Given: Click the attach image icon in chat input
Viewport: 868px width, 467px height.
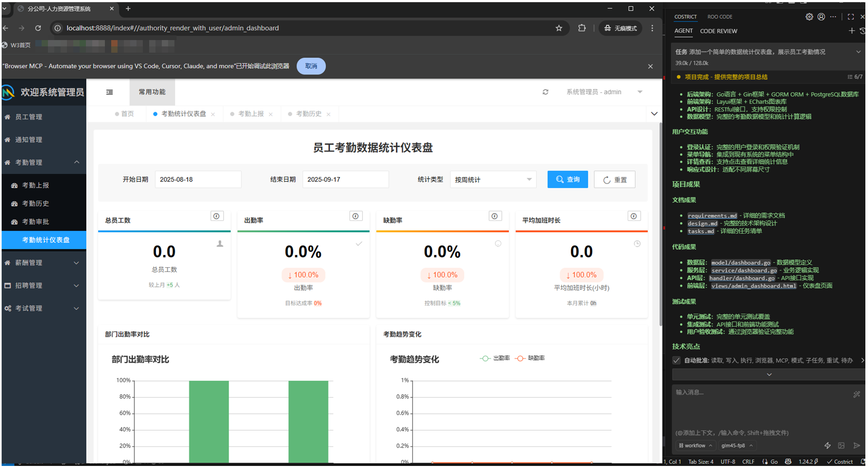Looking at the screenshot, I should pos(841,446).
